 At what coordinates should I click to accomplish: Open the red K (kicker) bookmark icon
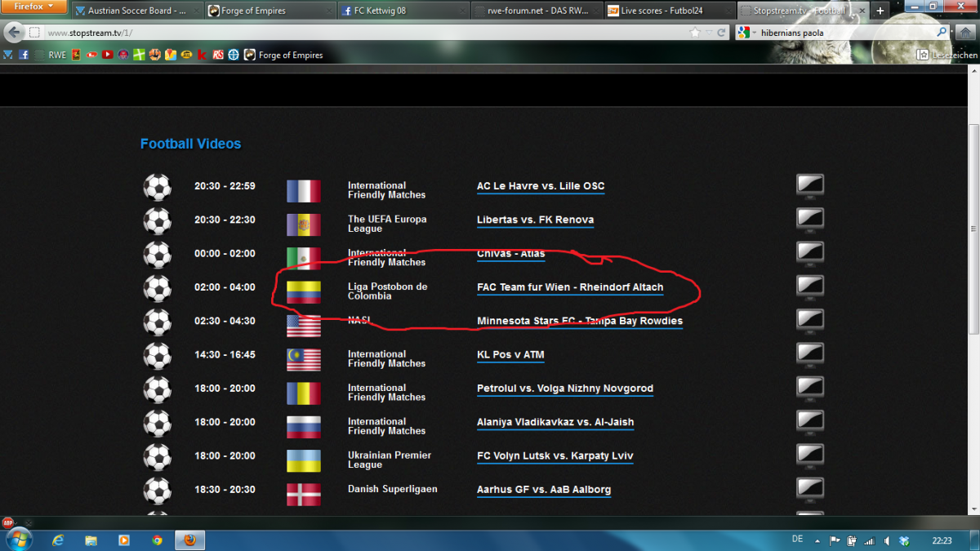(x=202, y=55)
